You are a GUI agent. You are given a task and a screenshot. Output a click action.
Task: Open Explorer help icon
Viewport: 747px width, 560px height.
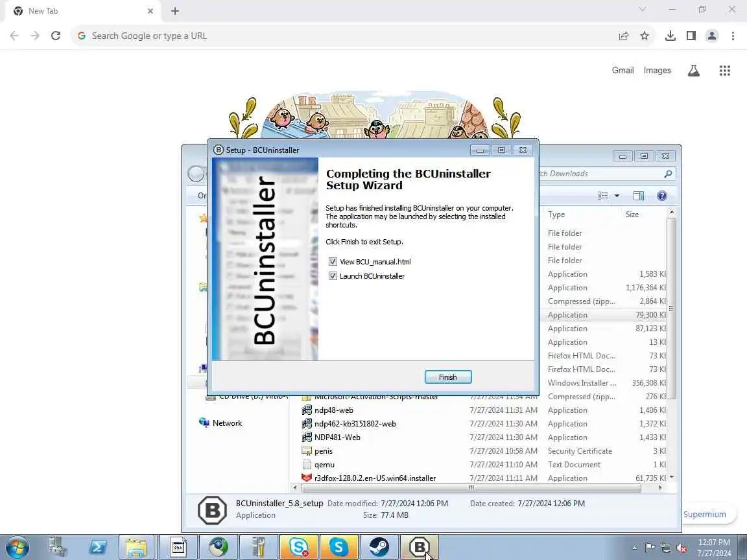(x=661, y=196)
